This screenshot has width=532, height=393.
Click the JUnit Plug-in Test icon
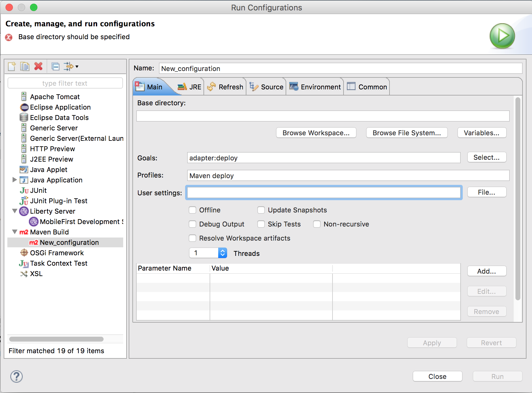(24, 201)
